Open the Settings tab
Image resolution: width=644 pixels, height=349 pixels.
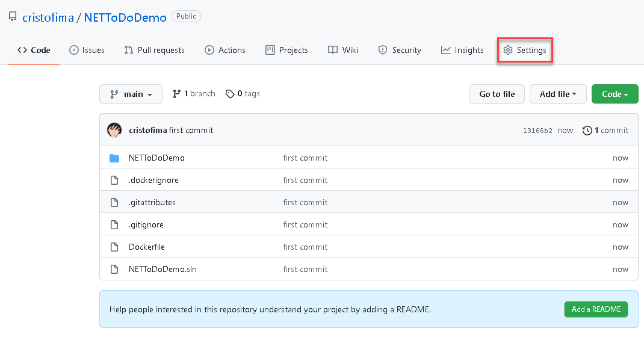coord(525,50)
